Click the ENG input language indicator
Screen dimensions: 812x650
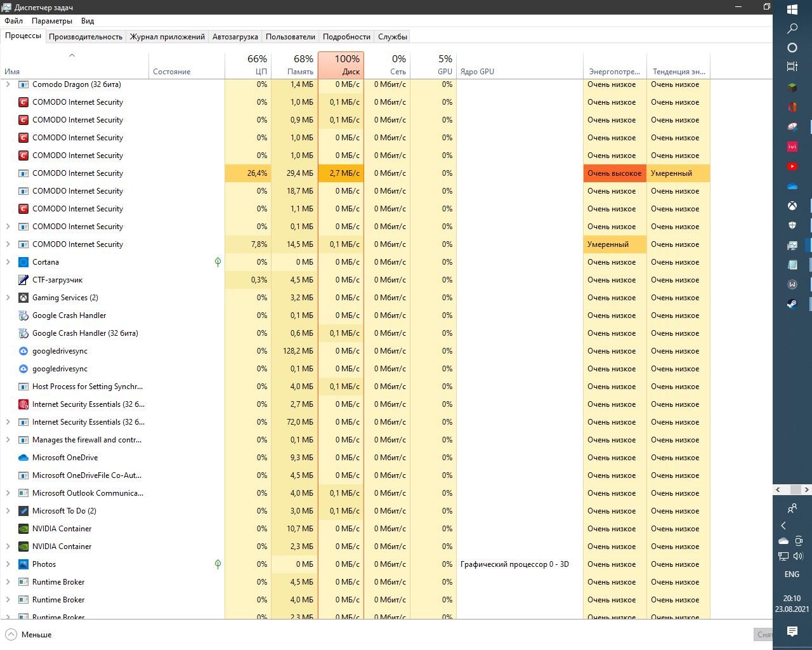click(792, 574)
